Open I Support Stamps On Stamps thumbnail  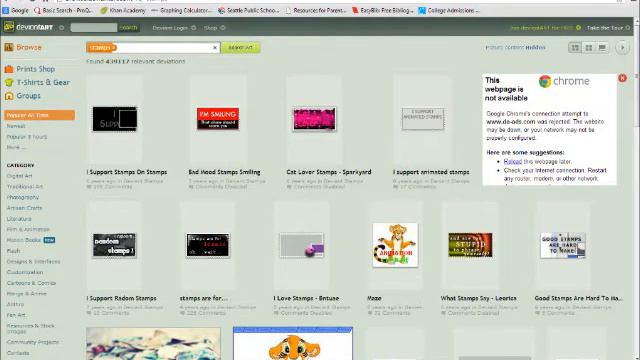(115, 119)
